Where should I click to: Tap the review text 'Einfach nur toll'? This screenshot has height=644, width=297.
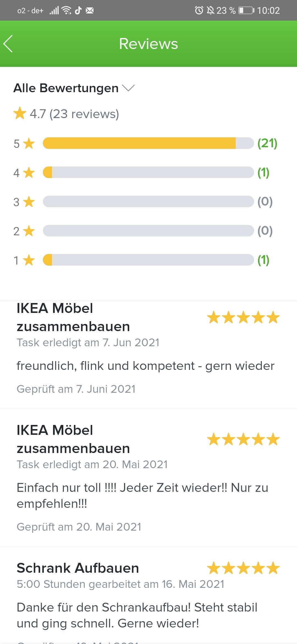click(x=142, y=495)
